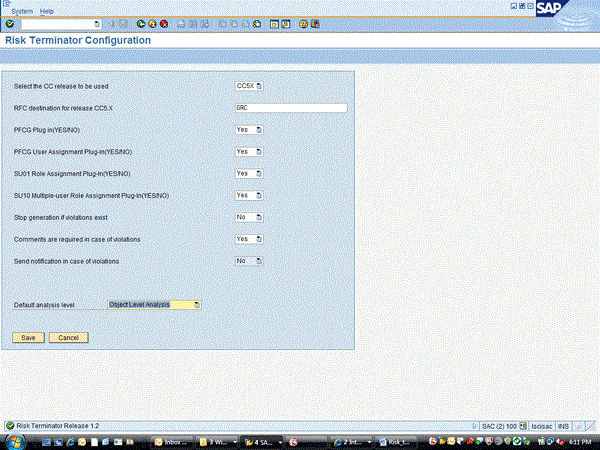
Task: Click the Windows Start orb
Action: click(14, 440)
